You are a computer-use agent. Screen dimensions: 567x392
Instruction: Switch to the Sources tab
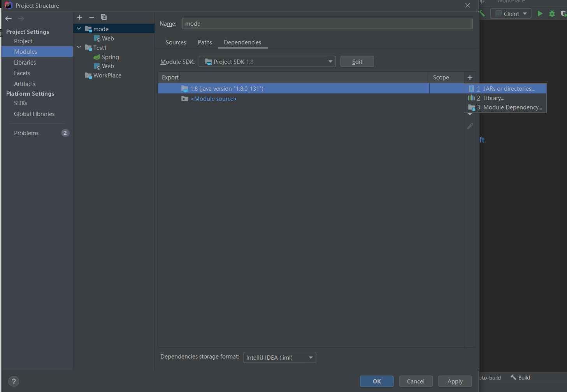pyautogui.click(x=176, y=42)
